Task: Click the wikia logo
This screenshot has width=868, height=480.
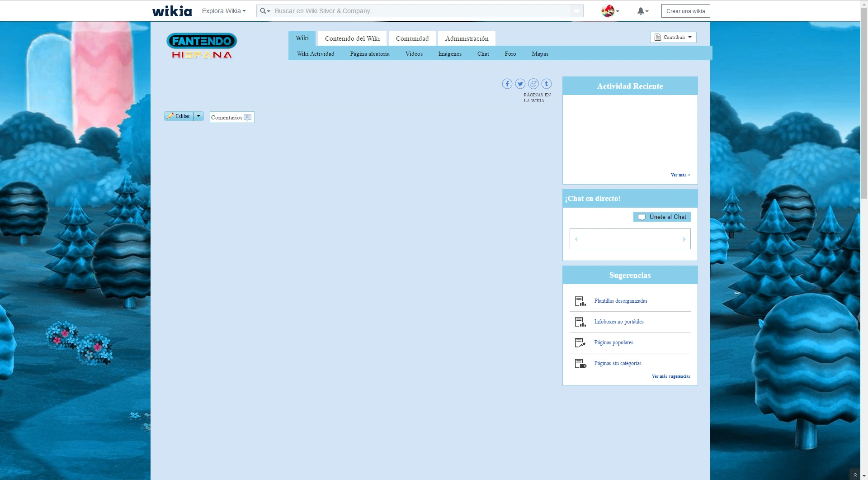Action: tap(172, 11)
